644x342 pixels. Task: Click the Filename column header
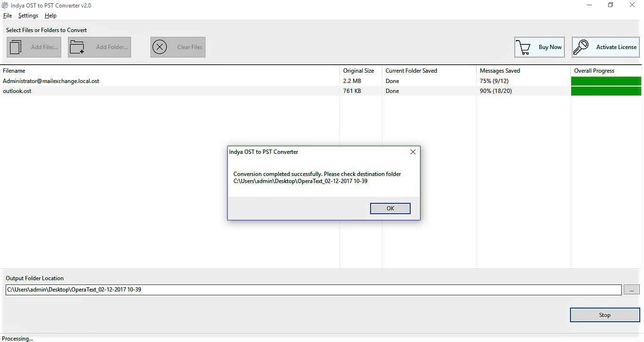(x=170, y=71)
